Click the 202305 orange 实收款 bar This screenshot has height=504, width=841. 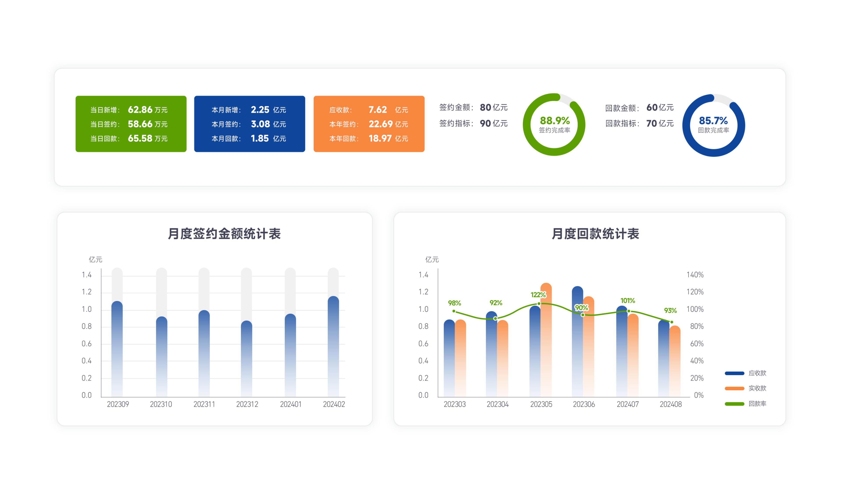546,340
